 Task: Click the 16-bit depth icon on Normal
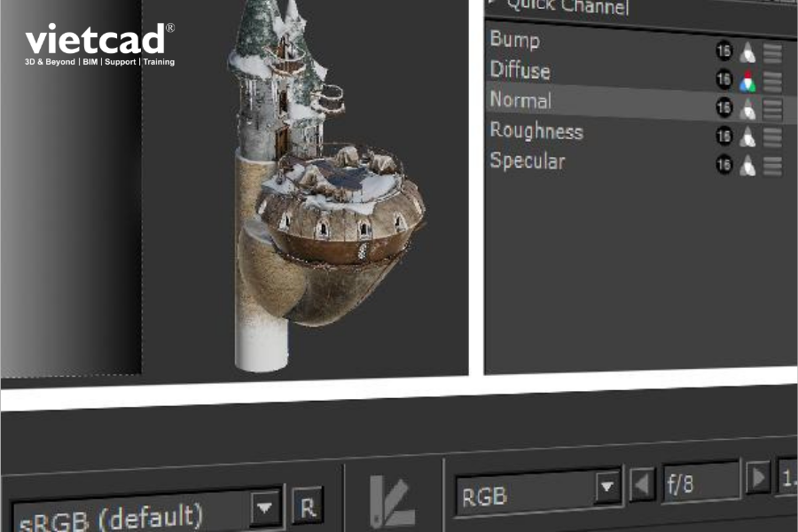pyautogui.click(x=724, y=107)
